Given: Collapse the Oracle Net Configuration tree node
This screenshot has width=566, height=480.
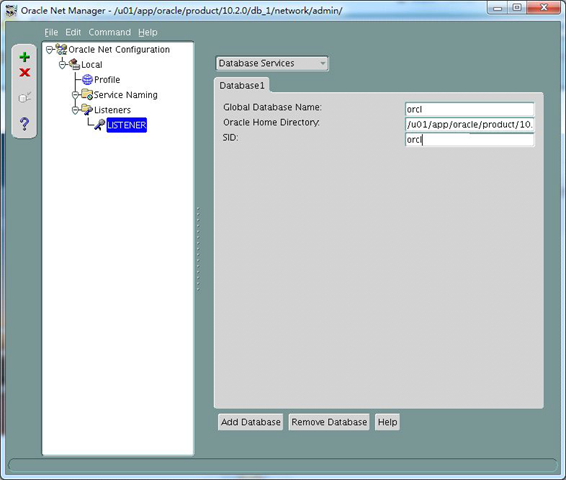Looking at the screenshot, I should [x=49, y=49].
